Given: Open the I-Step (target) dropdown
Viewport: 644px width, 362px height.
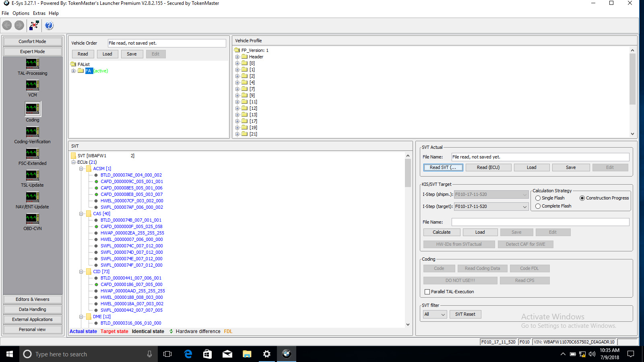Looking at the screenshot, I should point(525,207).
